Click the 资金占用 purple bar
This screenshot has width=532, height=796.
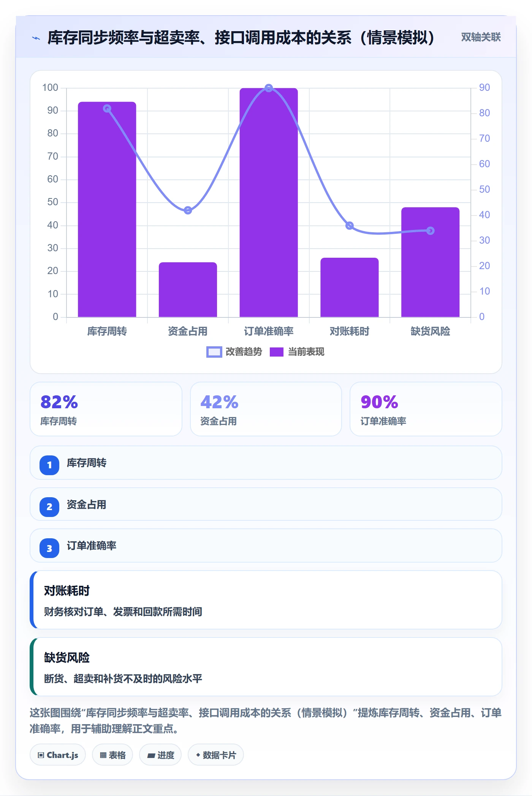188,290
